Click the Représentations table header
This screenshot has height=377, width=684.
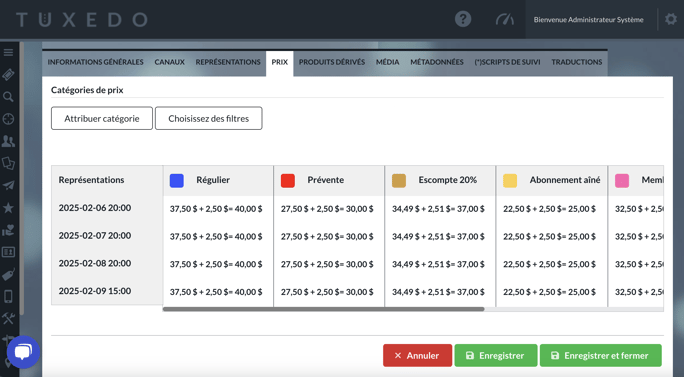(x=91, y=180)
